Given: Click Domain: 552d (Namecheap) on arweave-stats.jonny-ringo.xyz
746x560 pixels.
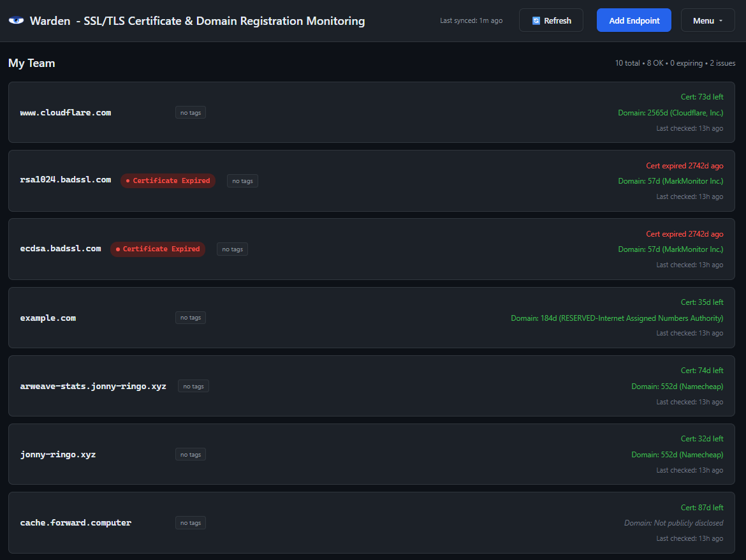Looking at the screenshot, I should [677, 386].
